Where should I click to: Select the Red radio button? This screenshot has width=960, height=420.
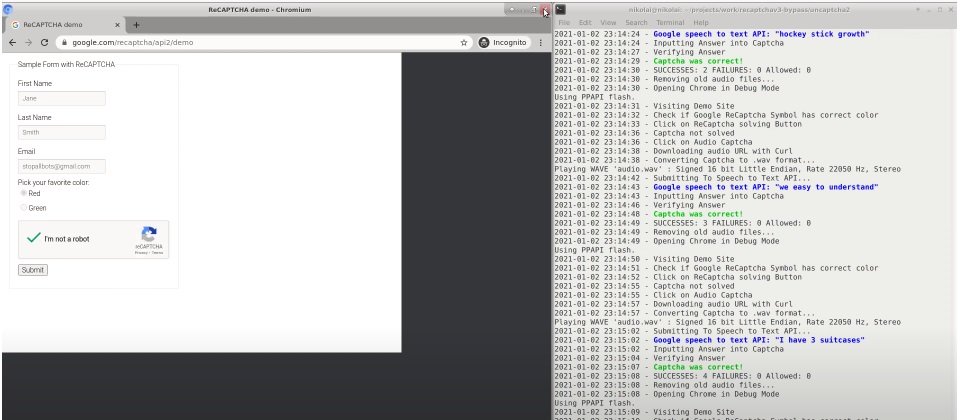click(24, 193)
